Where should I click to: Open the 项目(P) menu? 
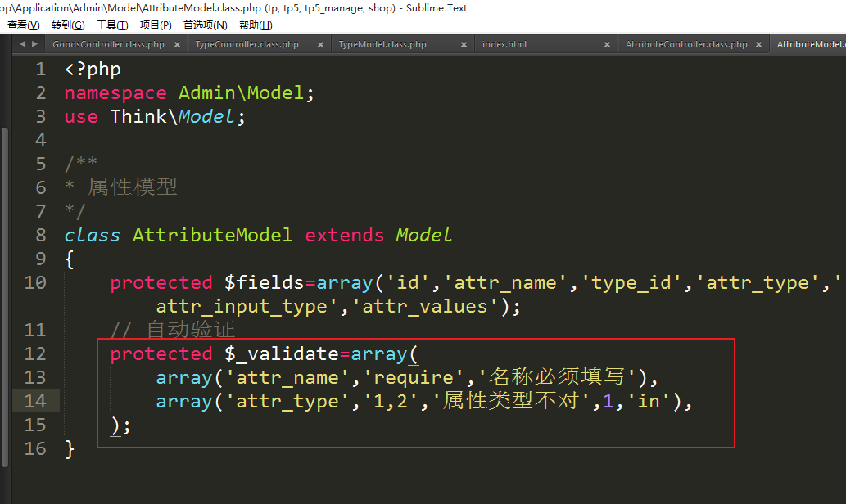pyautogui.click(x=156, y=25)
